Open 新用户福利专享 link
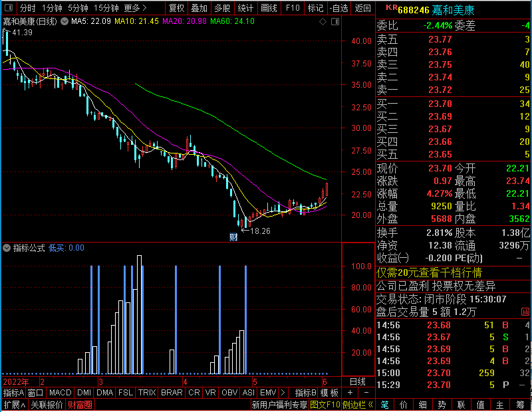This screenshot has height=412, width=532. pos(279,405)
